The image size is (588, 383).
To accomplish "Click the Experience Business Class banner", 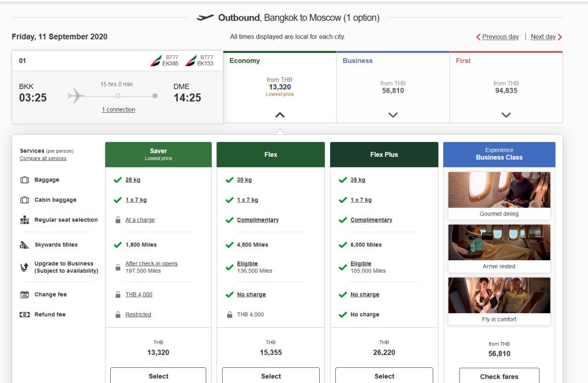I will pyautogui.click(x=499, y=154).
